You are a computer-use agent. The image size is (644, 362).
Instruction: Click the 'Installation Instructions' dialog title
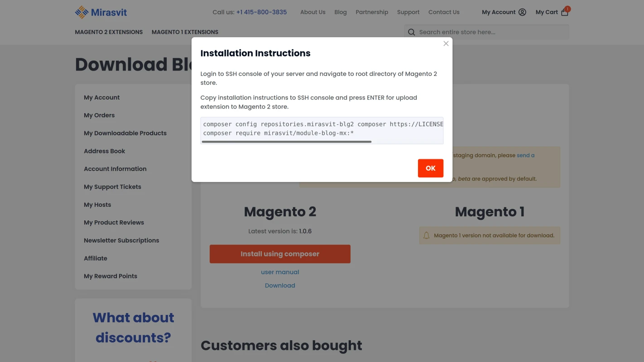pyautogui.click(x=255, y=53)
